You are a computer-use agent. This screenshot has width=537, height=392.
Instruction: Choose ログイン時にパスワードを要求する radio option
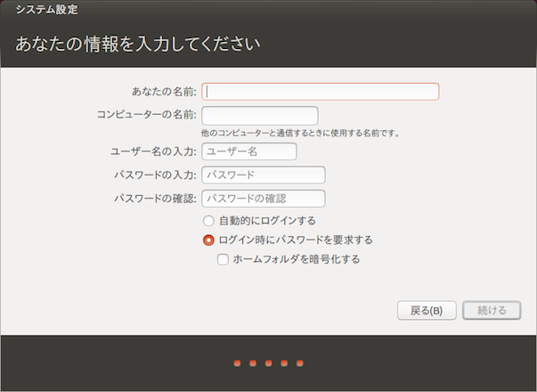pyautogui.click(x=208, y=240)
